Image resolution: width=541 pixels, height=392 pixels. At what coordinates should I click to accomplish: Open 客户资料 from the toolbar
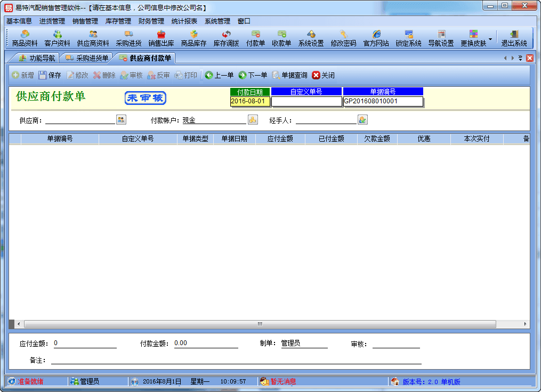click(57, 38)
